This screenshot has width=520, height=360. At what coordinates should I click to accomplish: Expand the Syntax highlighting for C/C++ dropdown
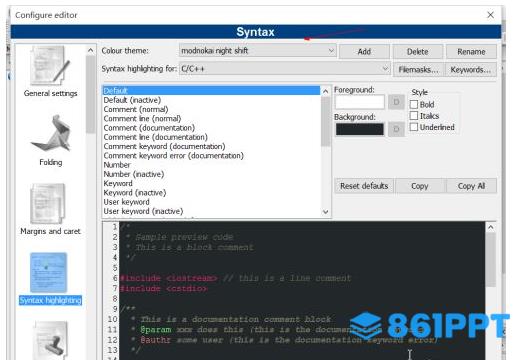[284, 69]
